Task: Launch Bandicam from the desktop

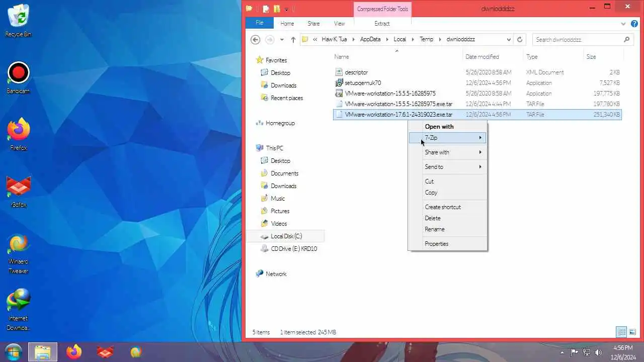Action: click(19, 77)
